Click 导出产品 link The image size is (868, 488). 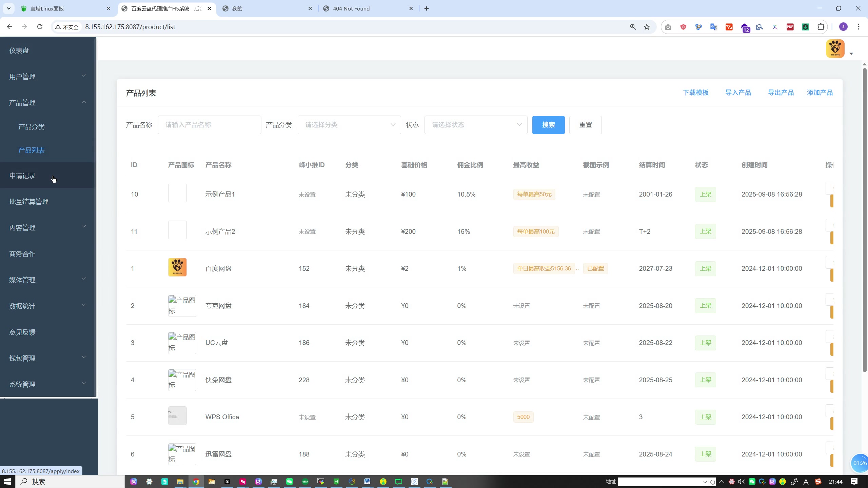[781, 93]
